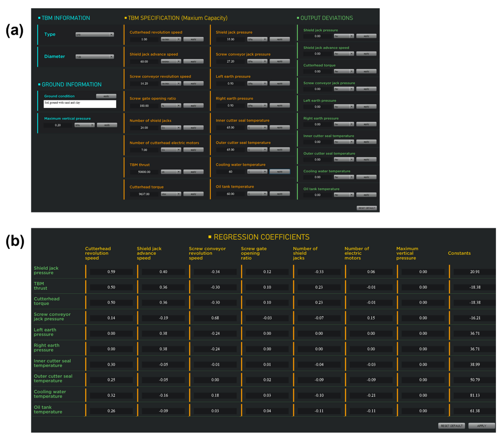This screenshot has height=438, width=504.
Task: Apply the Cutterhead torque specification value
Action: click(x=193, y=194)
